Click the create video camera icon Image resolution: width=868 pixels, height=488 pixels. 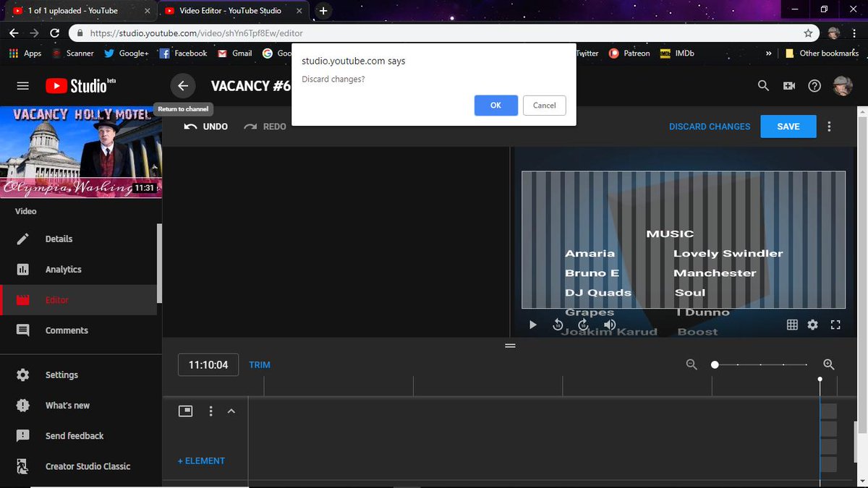tap(789, 85)
